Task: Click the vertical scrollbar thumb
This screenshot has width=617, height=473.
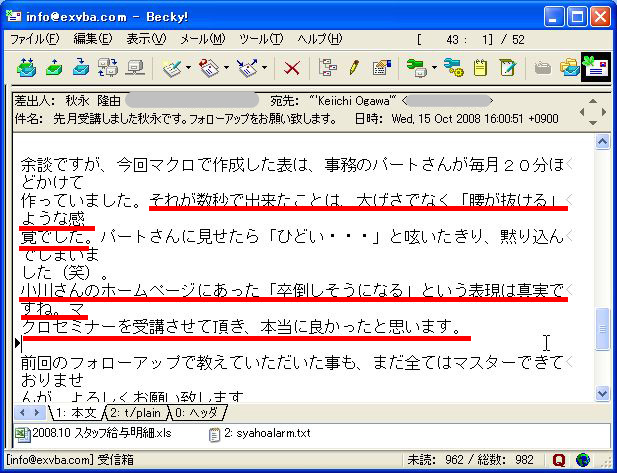Action: coord(602,329)
